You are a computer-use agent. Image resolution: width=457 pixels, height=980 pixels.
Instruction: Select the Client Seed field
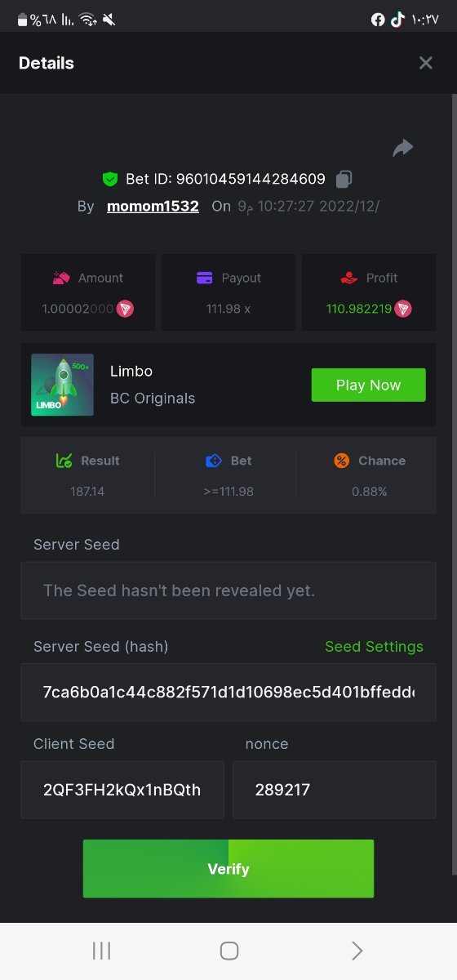pyautogui.click(x=122, y=790)
